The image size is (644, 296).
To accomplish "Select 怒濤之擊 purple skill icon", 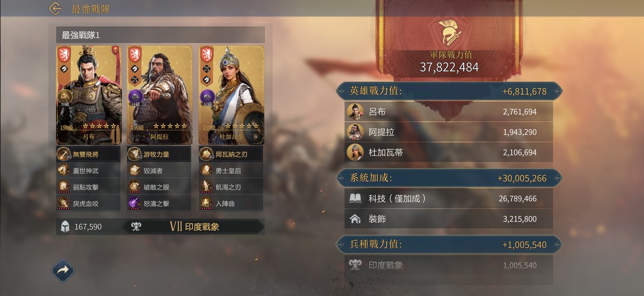I will click(x=135, y=203).
